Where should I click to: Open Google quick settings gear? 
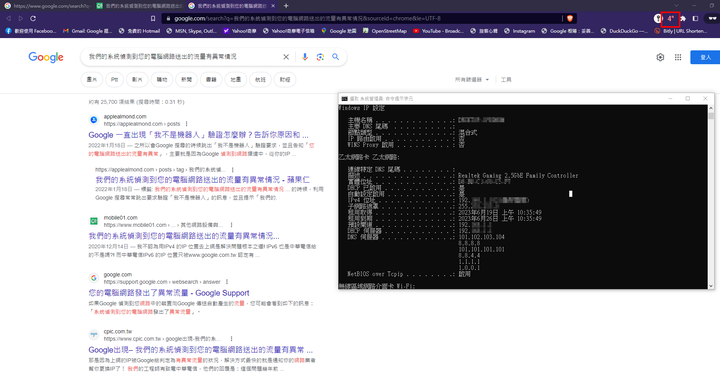coord(660,57)
